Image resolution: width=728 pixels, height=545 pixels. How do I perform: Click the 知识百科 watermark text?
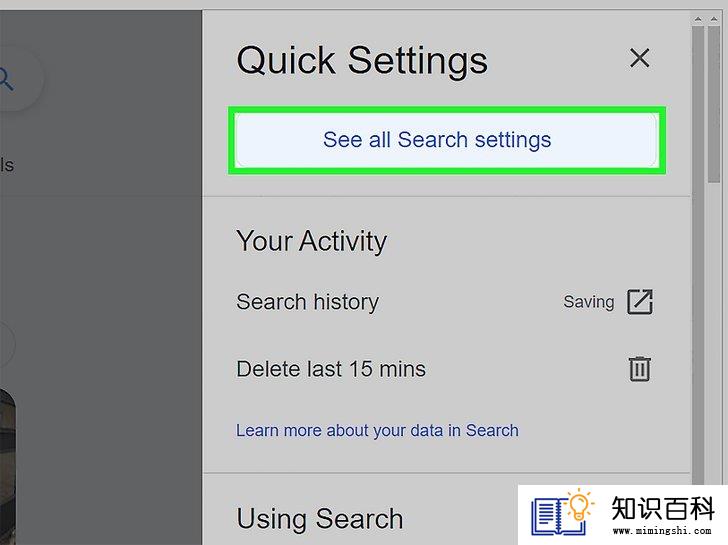pos(663,508)
